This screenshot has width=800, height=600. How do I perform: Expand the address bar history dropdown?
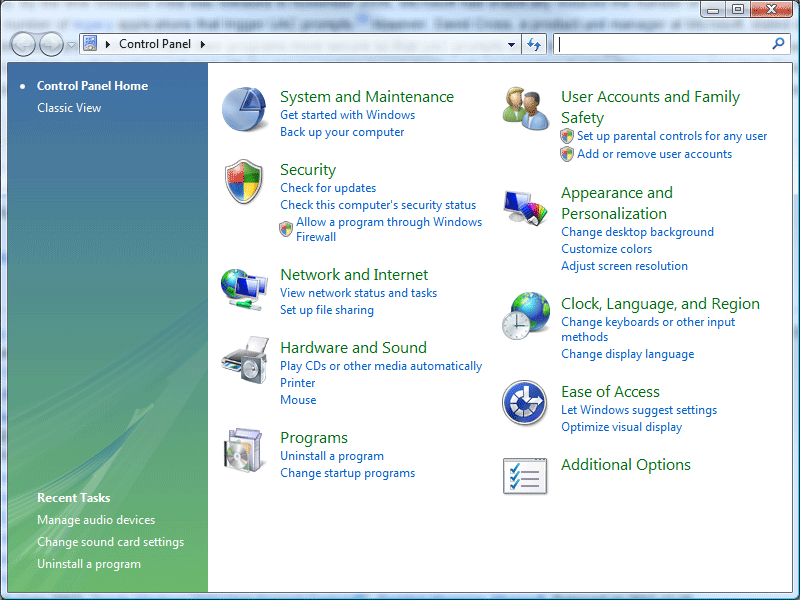(511, 44)
